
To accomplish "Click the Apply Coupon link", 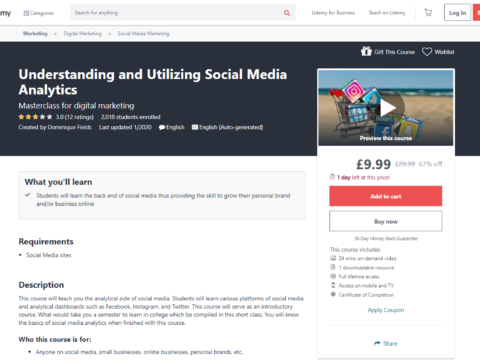I will (386, 310).
